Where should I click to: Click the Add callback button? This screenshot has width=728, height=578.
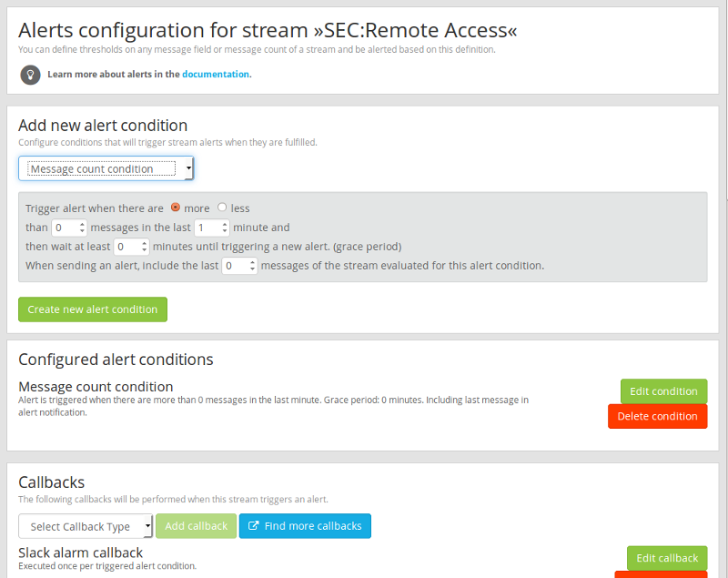(x=196, y=526)
